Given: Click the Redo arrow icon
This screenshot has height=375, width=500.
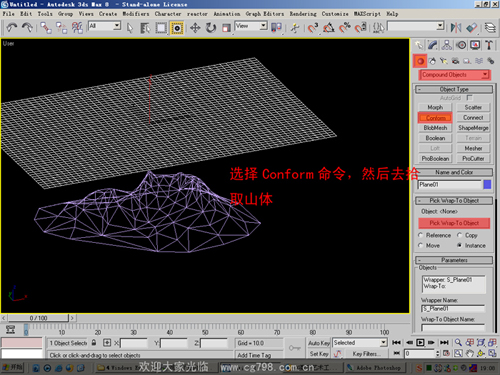Looking at the screenshot, I should pyautogui.click(x=27, y=27).
